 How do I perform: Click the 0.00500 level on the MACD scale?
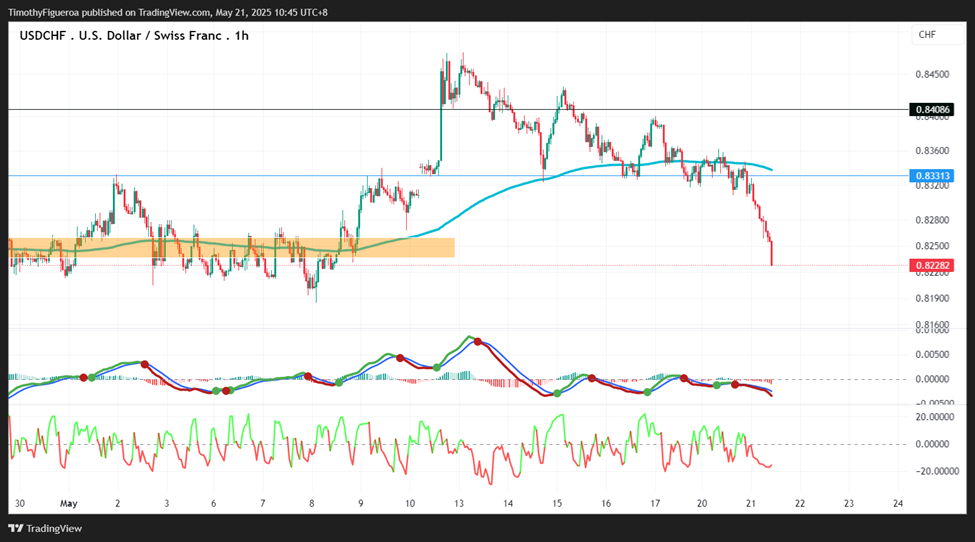click(932, 354)
